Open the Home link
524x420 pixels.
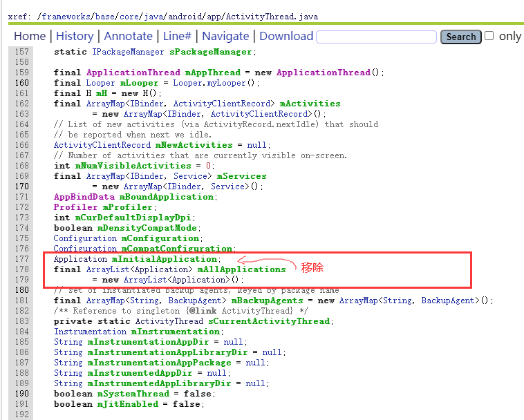(30, 36)
